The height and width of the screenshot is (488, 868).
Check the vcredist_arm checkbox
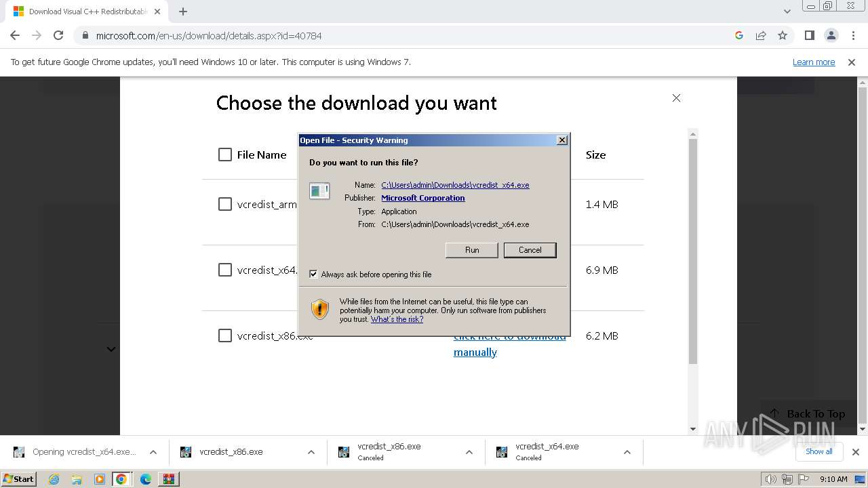tap(225, 204)
